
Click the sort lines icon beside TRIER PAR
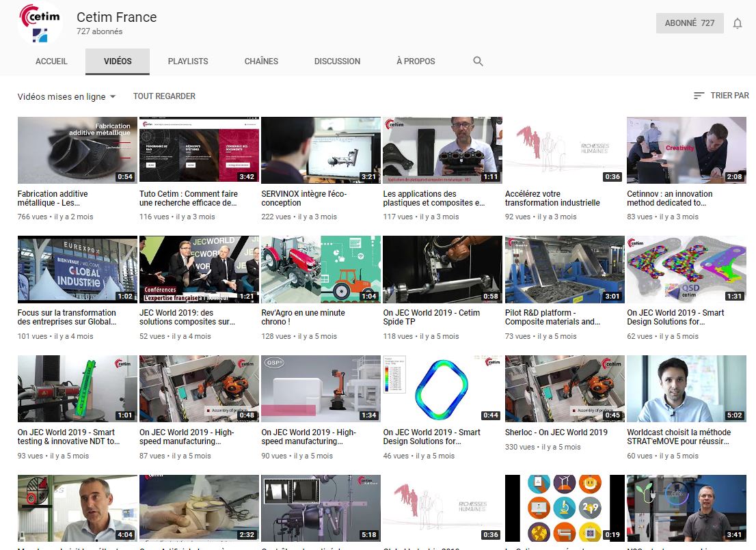[x=699, y=96]
